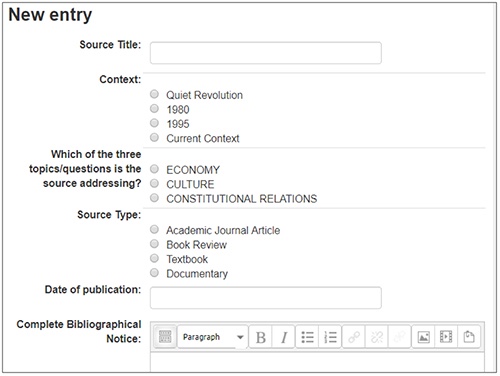Apply italic formatting in the editor
Image resolution: width=500 pixels, height=376 pixels.
click(x=284, y=337)
